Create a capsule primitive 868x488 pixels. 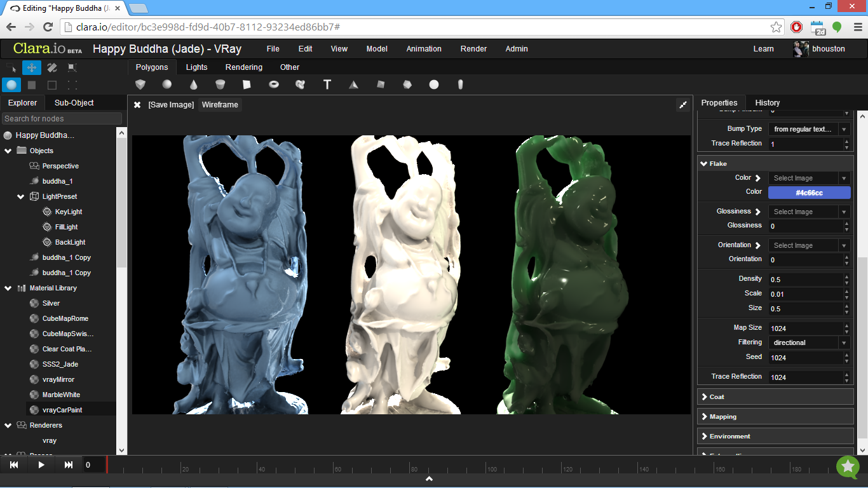(461, 85)
